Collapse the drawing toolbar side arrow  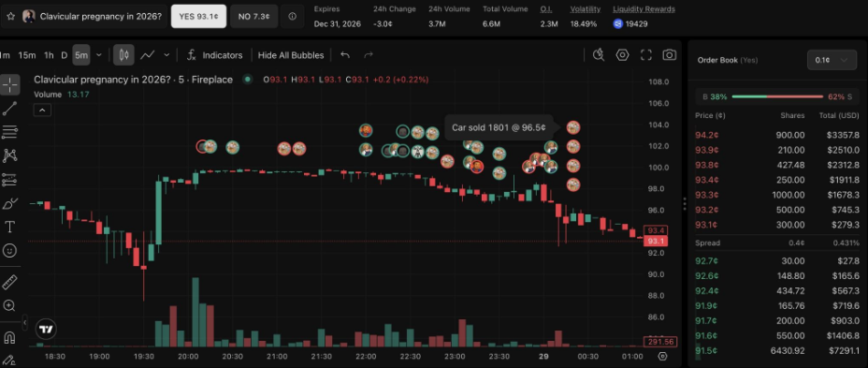pyautogui.click(x=25, y=322)
